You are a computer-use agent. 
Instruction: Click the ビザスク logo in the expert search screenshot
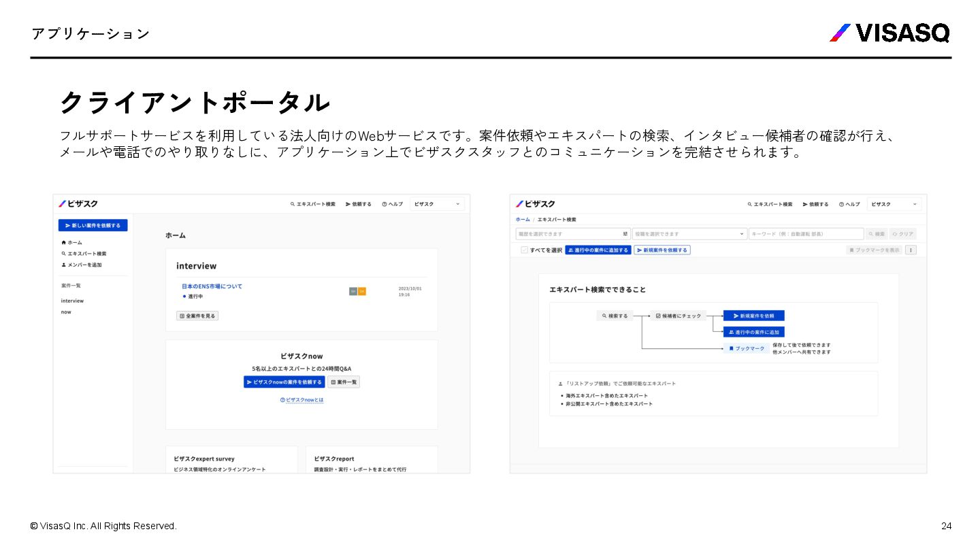[x=536, y=203]
